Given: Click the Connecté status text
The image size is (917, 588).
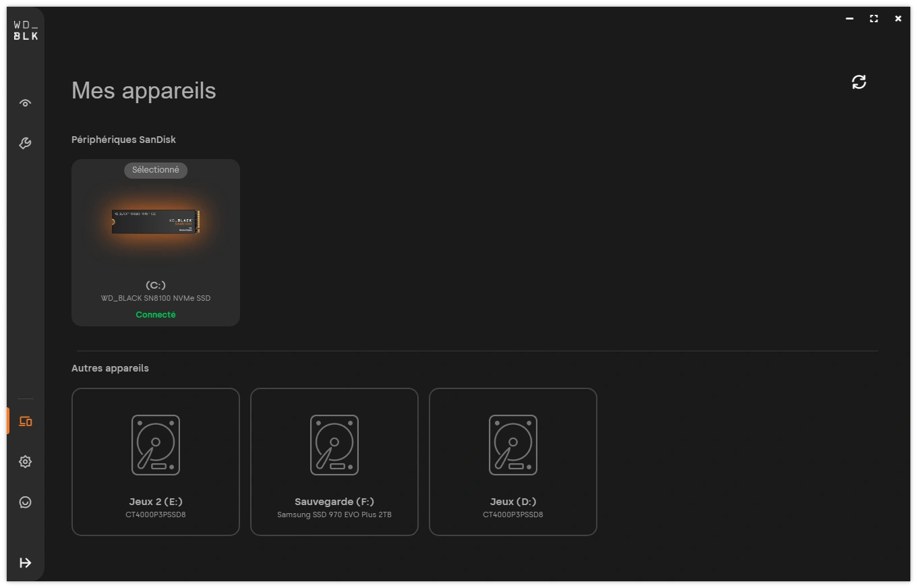Looking at the screenshot, I should pyautogui.click(x=156, y=315).
